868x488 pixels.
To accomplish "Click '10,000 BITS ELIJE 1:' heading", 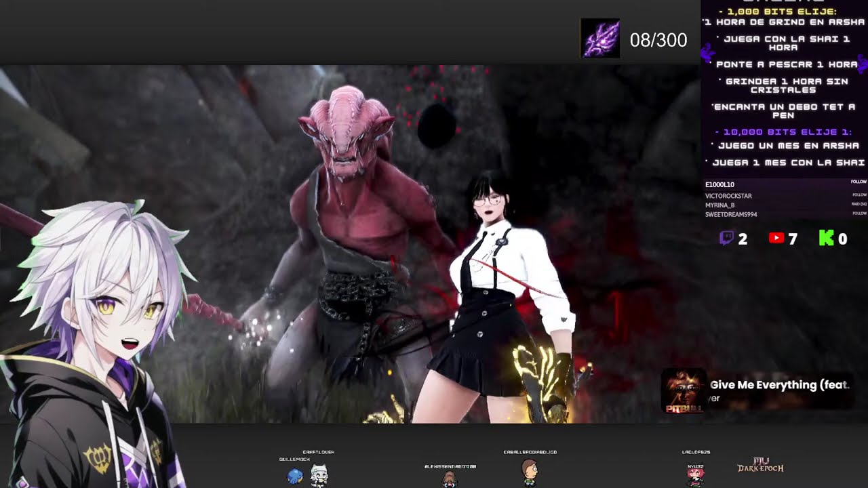I will 785,132.
